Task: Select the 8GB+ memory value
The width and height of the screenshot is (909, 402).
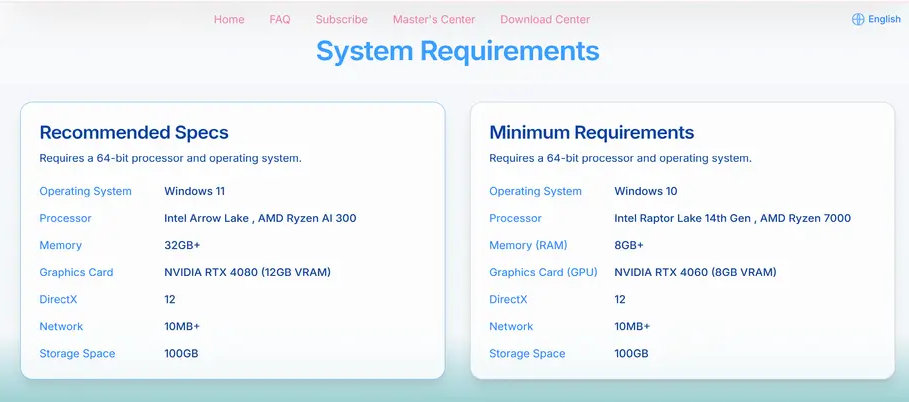Action: [628, 245]
